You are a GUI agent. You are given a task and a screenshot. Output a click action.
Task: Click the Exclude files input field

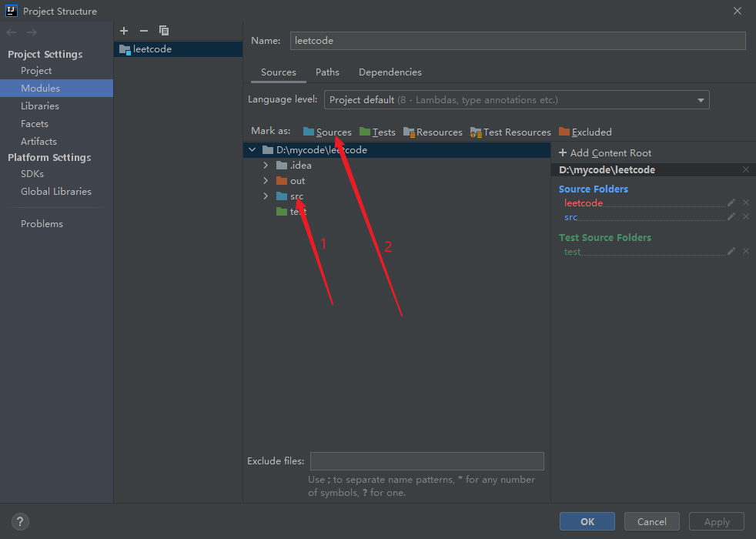(427, 461)
